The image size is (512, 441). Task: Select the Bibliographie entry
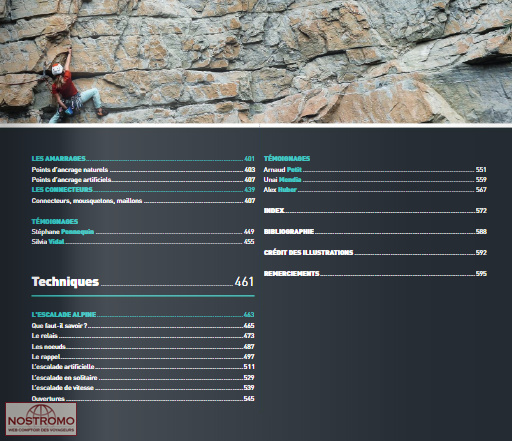[x=375, y=232]
